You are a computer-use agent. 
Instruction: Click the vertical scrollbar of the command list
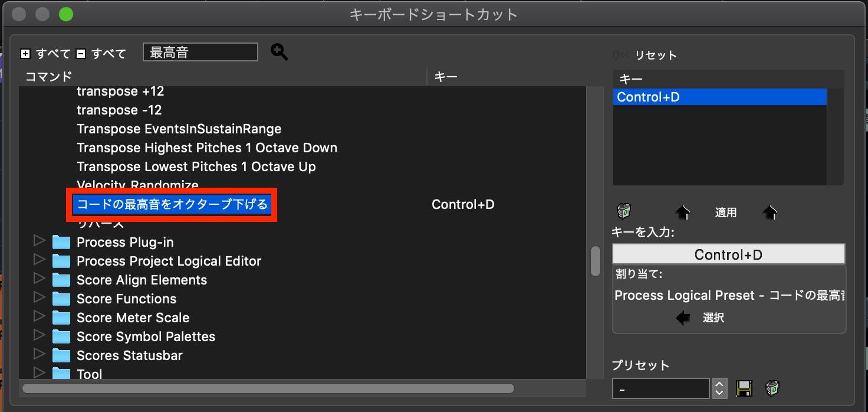coord(596,261)
